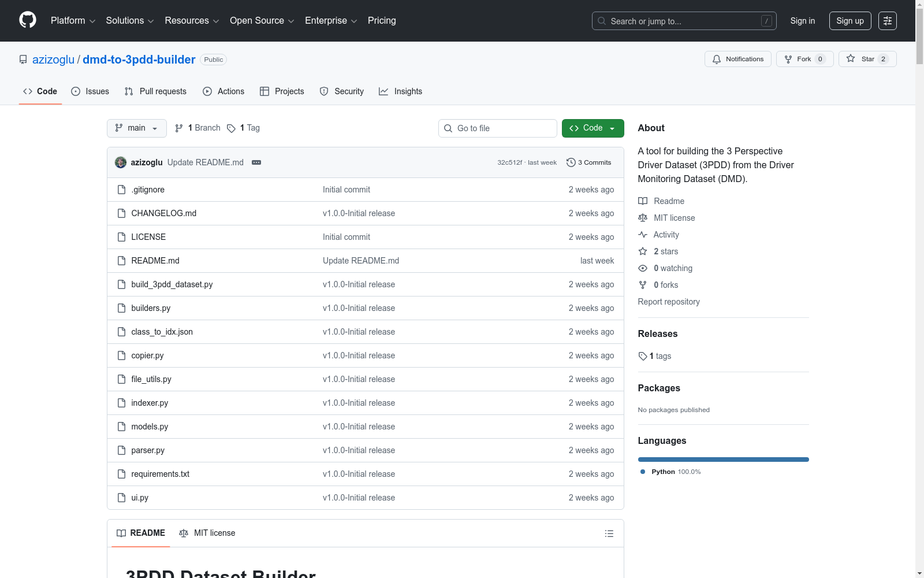Click the scale icon next to MIT license
Screen dimensions: 924x578
tap(643, 218)
